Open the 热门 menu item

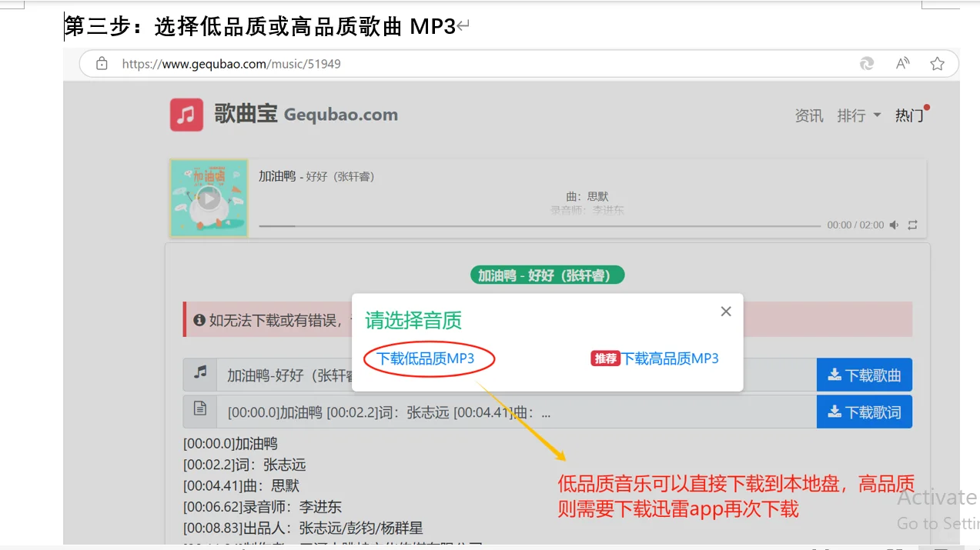coord(908,115)
